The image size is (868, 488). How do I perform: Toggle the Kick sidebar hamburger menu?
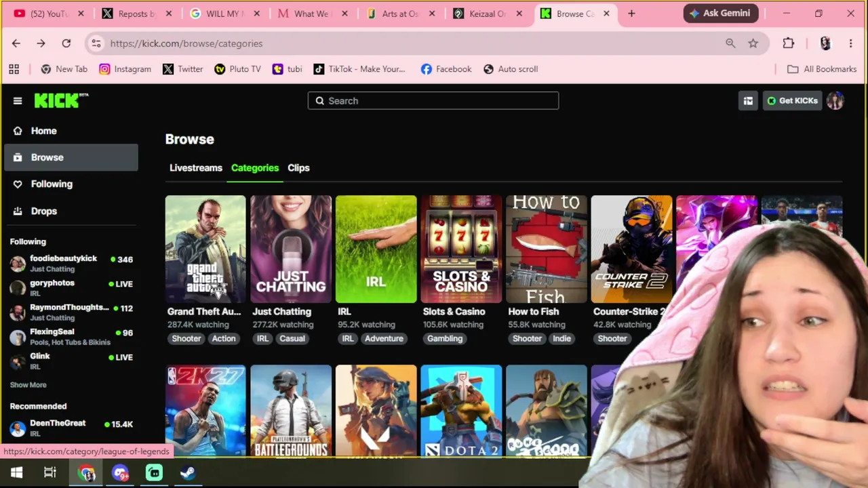(x=18, y=101)
